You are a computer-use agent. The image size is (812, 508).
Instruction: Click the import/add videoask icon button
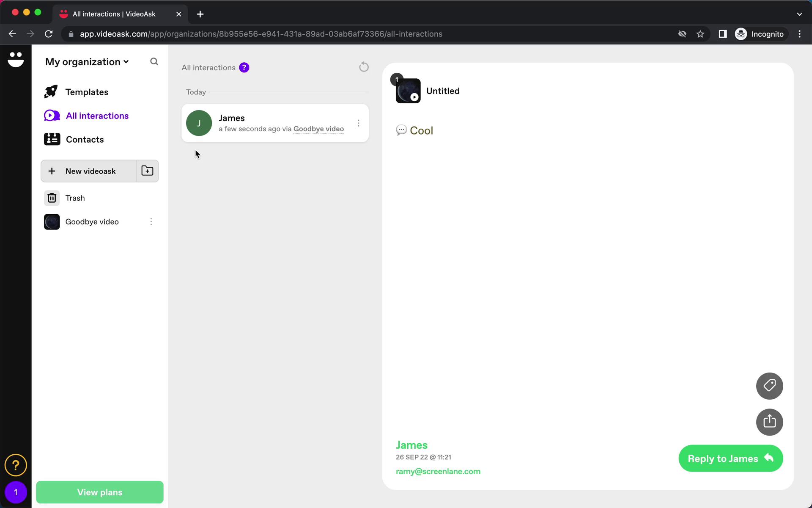pos(148,170)
